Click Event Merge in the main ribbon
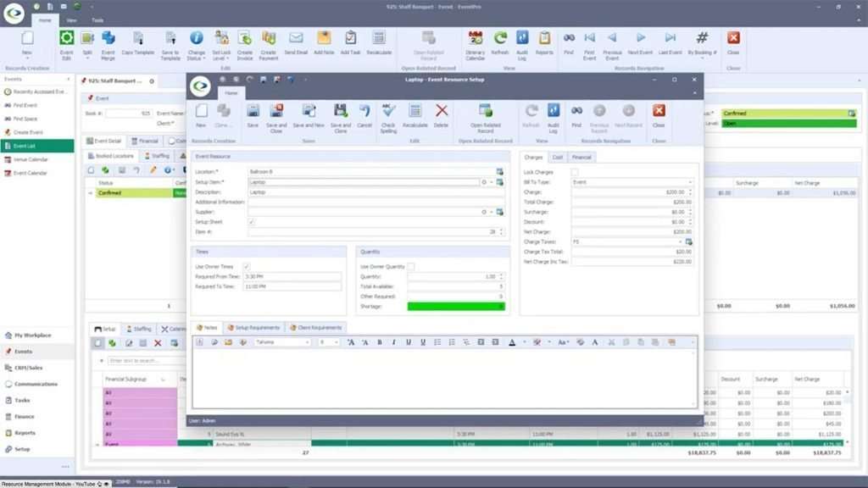The height and width of the screenshot is (488, 868). (108, 46)
